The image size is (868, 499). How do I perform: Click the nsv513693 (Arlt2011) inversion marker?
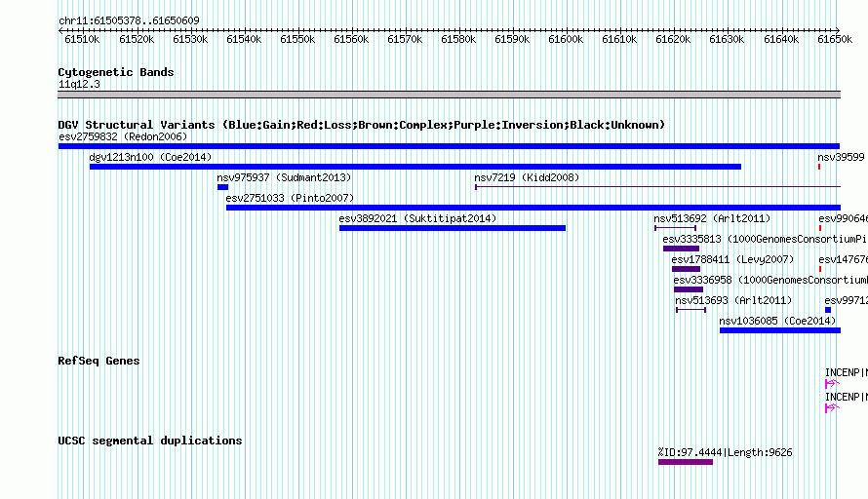(690, 310)
